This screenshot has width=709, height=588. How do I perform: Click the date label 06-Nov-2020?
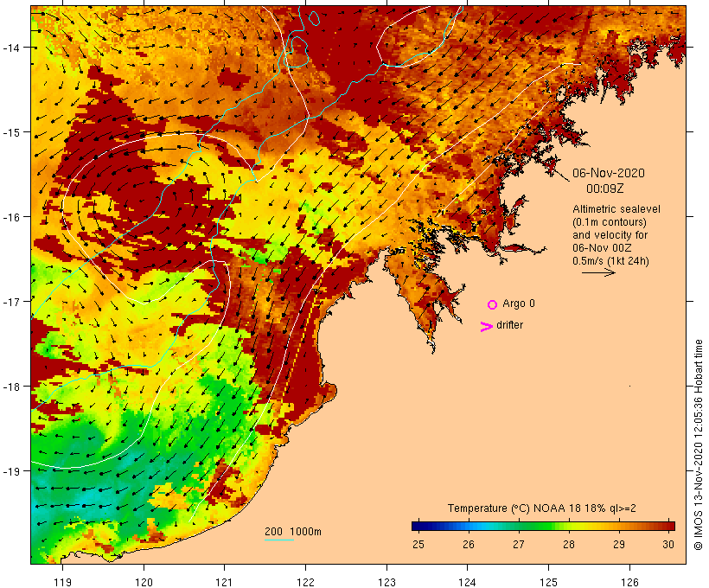point(608,173)
